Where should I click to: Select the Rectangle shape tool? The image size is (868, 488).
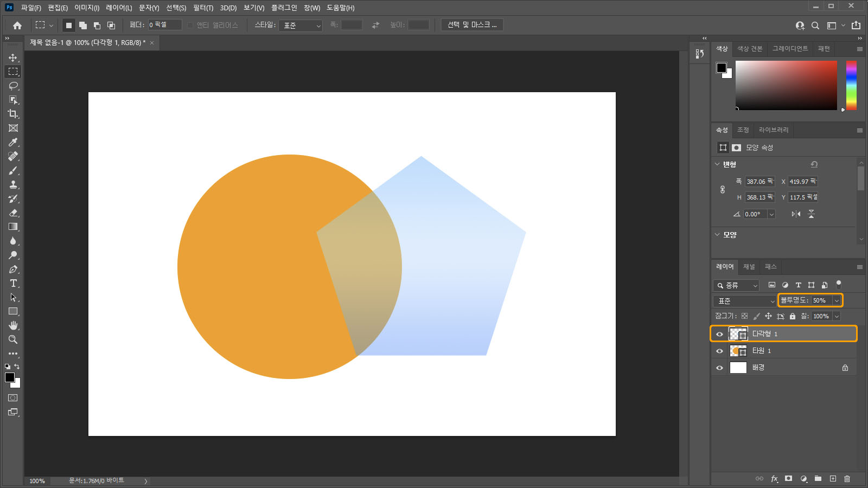pos(13,311)
